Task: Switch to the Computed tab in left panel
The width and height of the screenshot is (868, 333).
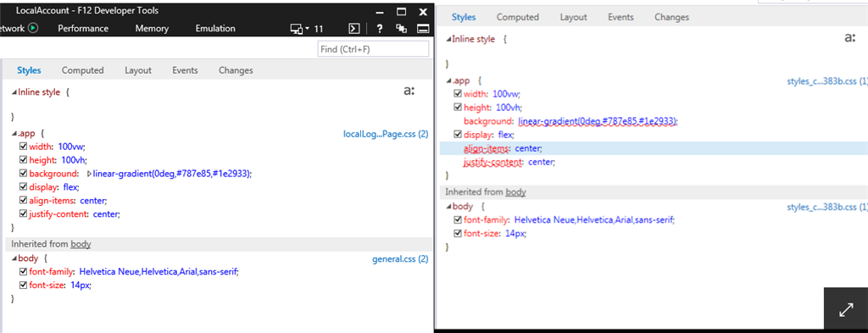Action: [82, 70]
